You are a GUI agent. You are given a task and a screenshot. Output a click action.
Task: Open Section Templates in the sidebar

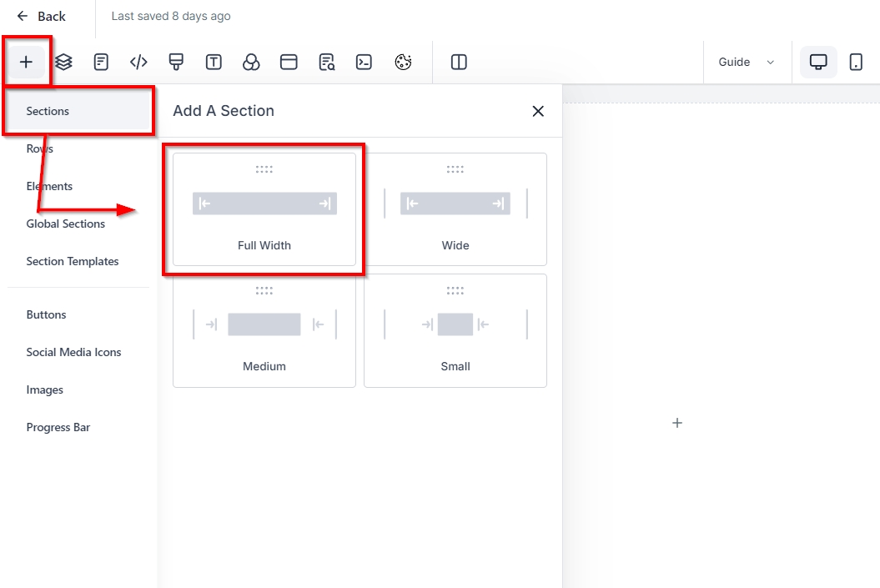(x=73, y=261)
